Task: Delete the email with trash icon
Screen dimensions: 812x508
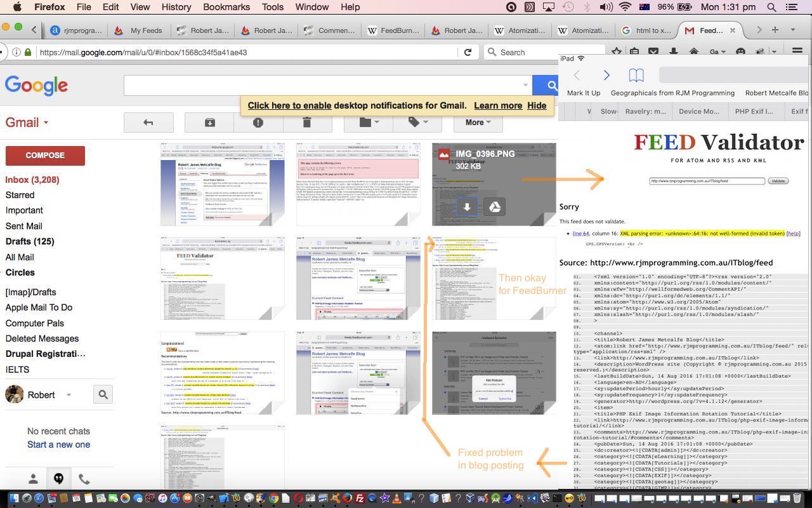Action: (x=306, y=123)
